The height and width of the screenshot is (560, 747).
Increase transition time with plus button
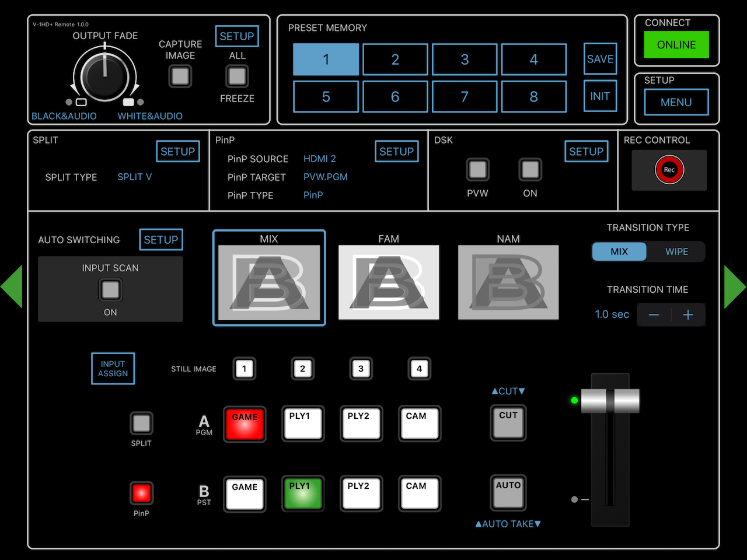pos(688,315)
